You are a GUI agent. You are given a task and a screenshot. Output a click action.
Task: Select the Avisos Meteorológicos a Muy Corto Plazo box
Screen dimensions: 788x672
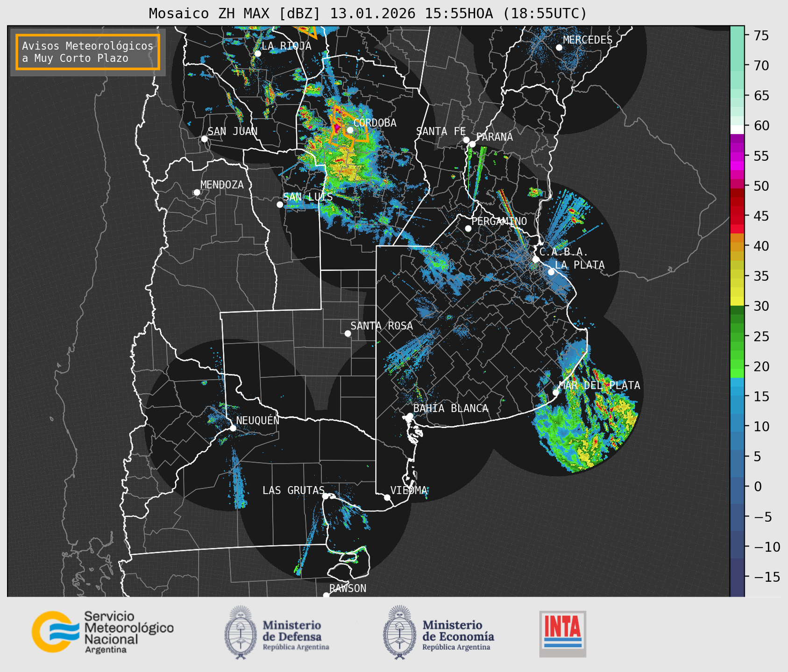point(88,52)
